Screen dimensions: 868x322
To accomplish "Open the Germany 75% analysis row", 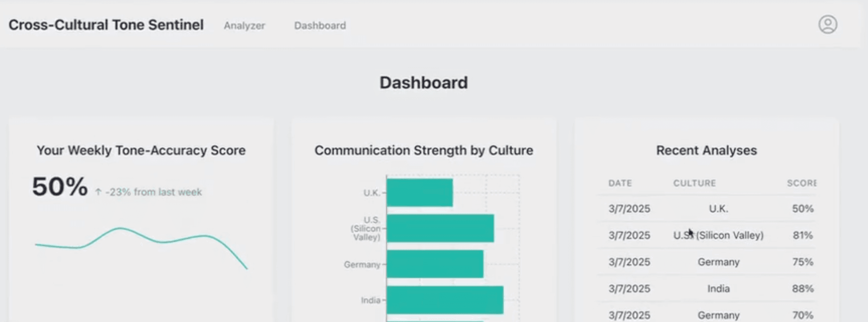I will click(x=707, y=262).
